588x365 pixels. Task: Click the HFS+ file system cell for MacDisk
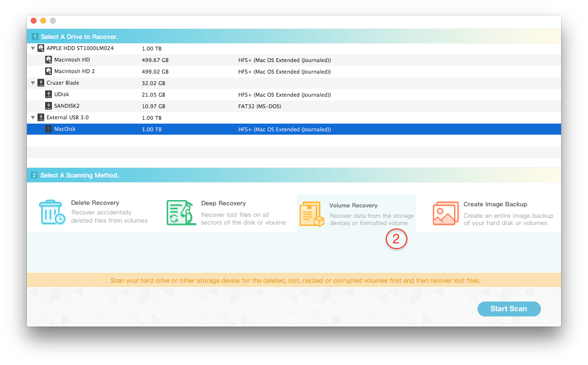(x=284, y=129)
